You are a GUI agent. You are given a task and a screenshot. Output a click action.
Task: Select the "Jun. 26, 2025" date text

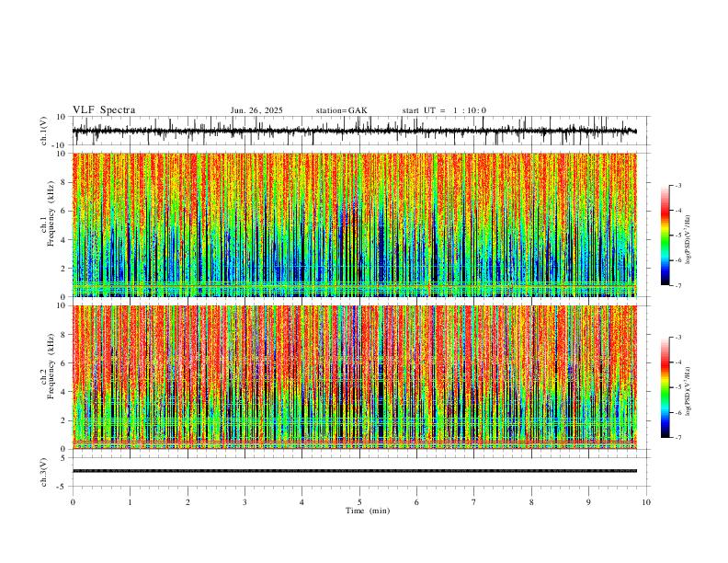click(256, 110)
